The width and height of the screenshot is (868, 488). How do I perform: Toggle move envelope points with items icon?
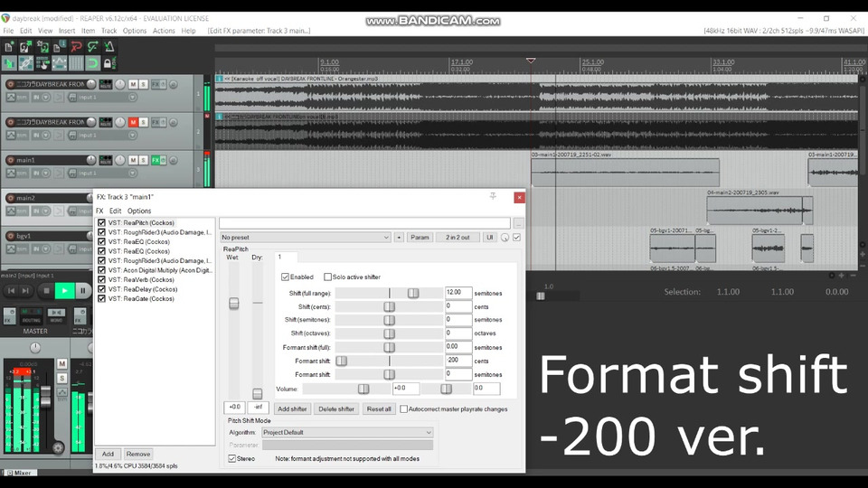click(x=59, y=63)
